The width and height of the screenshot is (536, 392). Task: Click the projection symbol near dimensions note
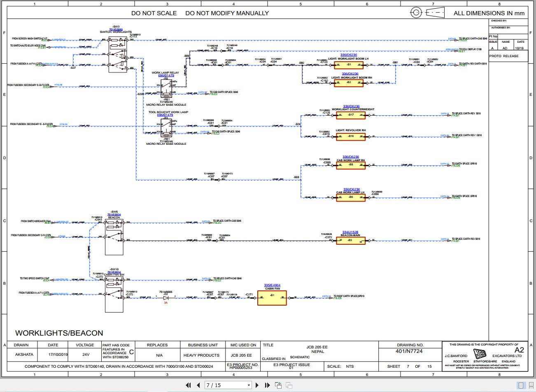(x=428, y=13)
